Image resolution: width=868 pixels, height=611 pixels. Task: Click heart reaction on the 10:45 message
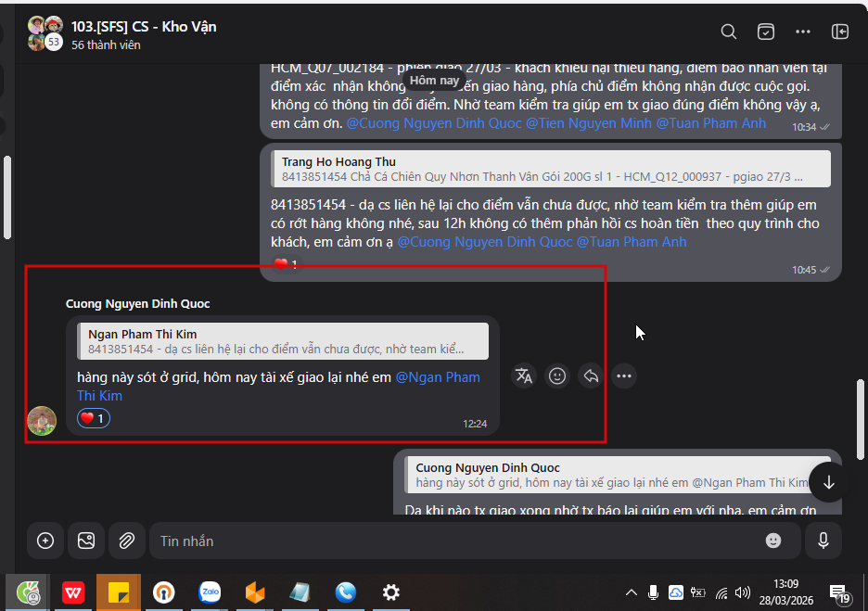287,264
